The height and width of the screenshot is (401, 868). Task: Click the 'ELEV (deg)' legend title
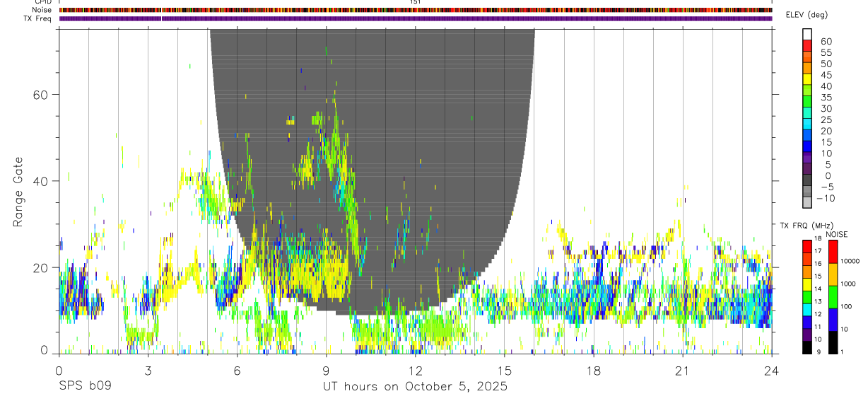click(x=807, y=15)
